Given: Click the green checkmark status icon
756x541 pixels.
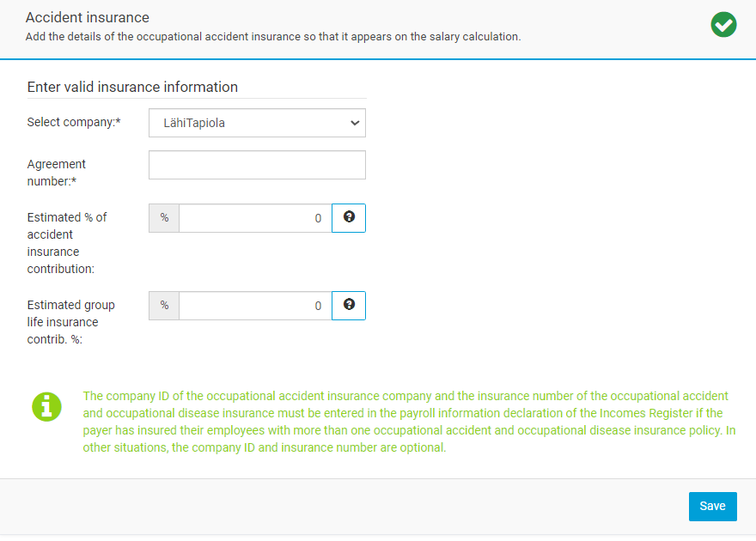Looking at the screenshot, I should point(723,25).
